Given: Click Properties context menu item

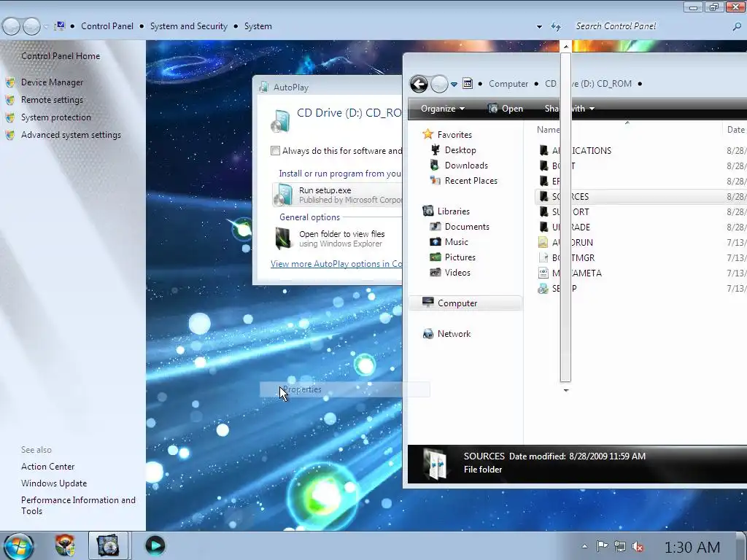Looking at the screenshot, I should 344,389.
